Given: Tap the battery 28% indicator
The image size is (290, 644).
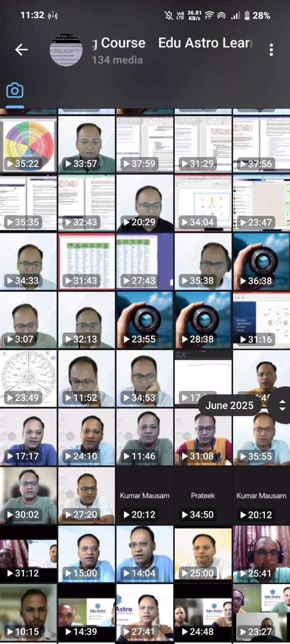Looking at the screenshot, I should pos(258,15).
